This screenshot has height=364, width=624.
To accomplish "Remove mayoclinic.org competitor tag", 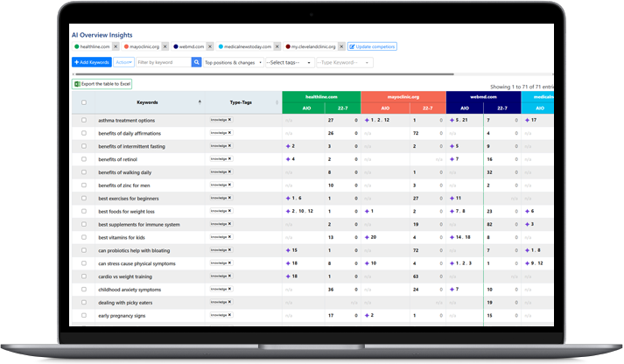I will (165, 46).
